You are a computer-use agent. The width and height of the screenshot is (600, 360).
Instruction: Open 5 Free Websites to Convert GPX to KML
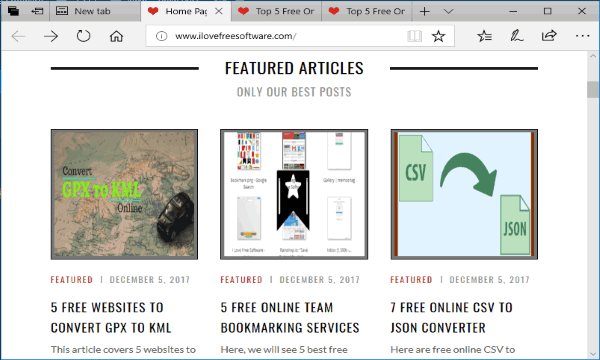(111, 318)
